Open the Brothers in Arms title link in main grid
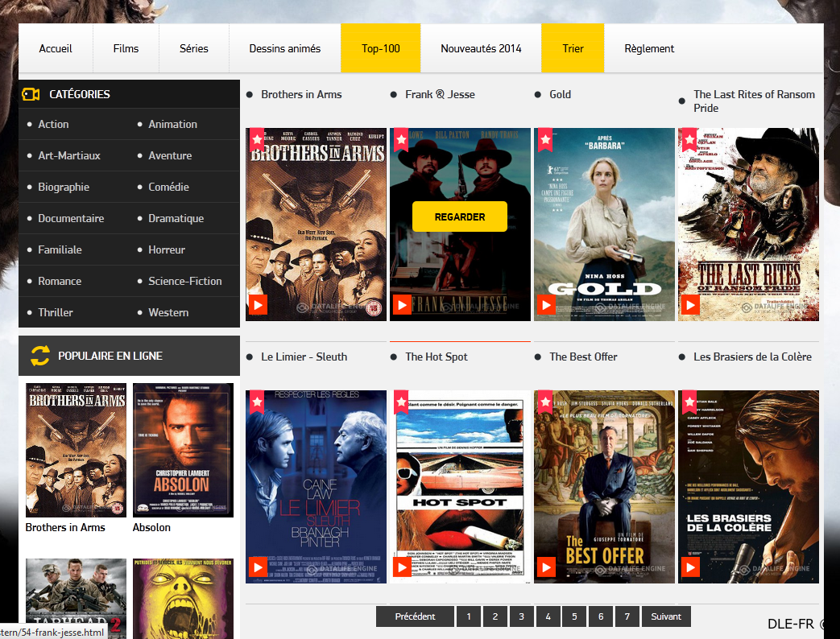This screenshot has height=639, width=840. pos(301,94)
